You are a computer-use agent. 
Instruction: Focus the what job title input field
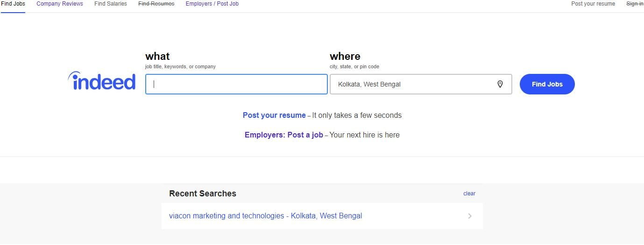236,84
